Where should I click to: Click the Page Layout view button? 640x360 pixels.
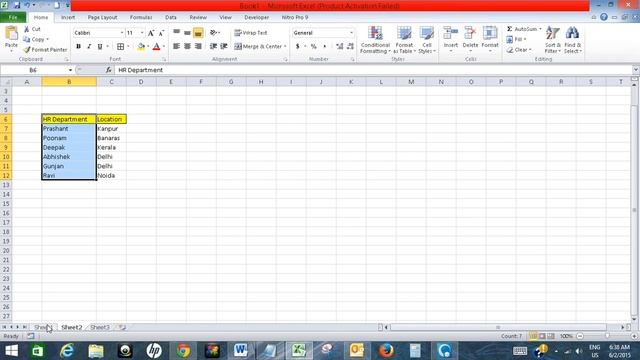542,336
